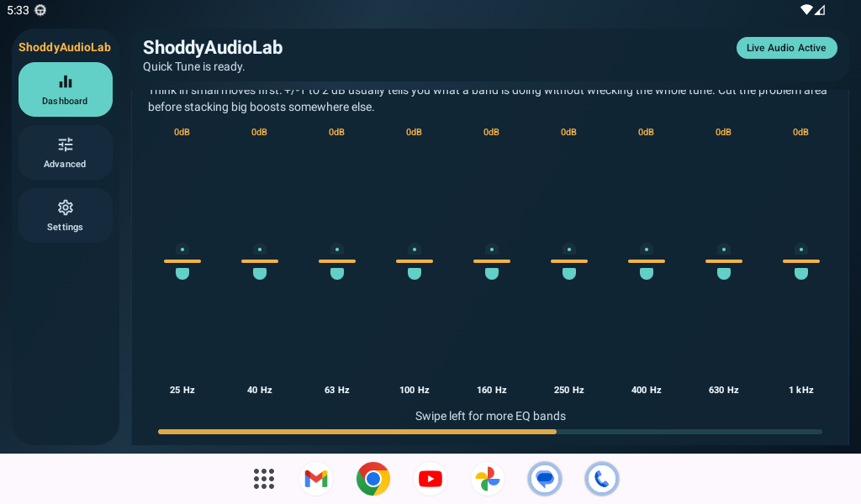Screen dimensions: 861x504
Task: Click the EQ bands horizontal scroll indicator
Action: (490, 432)
